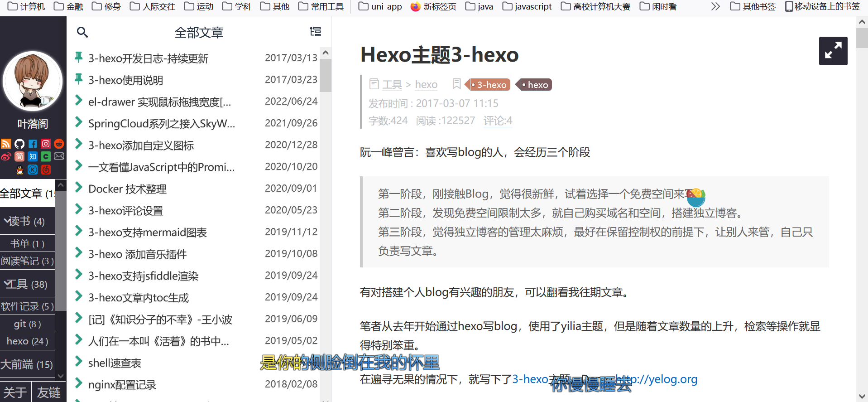Click the dark hexo article tag
868x402 pixels.
click(x=534, y=85)
